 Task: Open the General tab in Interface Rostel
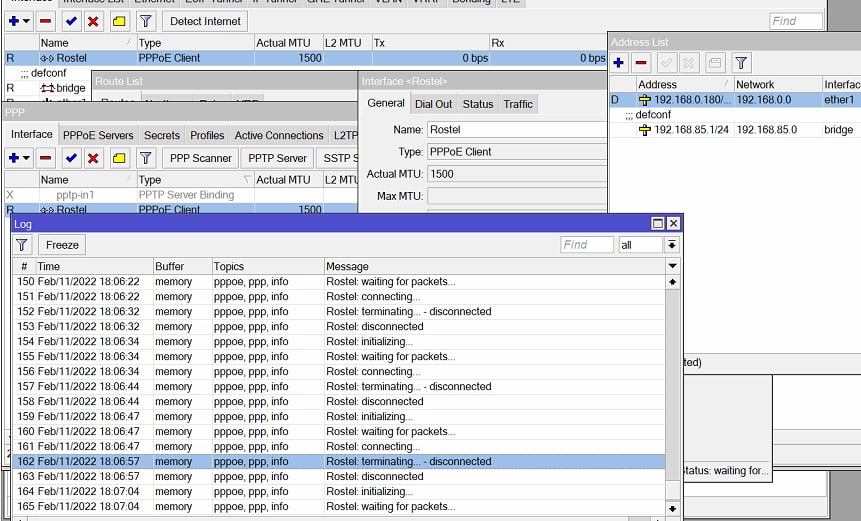coord(385,103)
